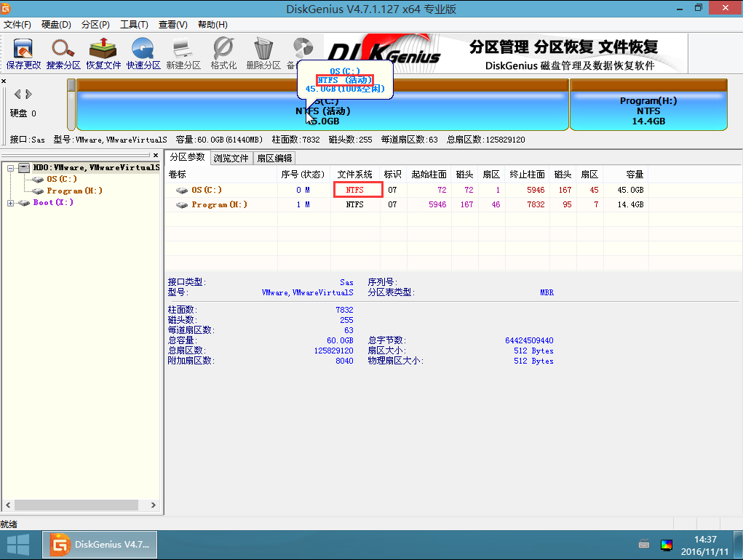This screenshot has height=560, width=743.
Task: Click the on-screen keyboard tray icon
Action: pyautogui.click(x=644, y=545)
